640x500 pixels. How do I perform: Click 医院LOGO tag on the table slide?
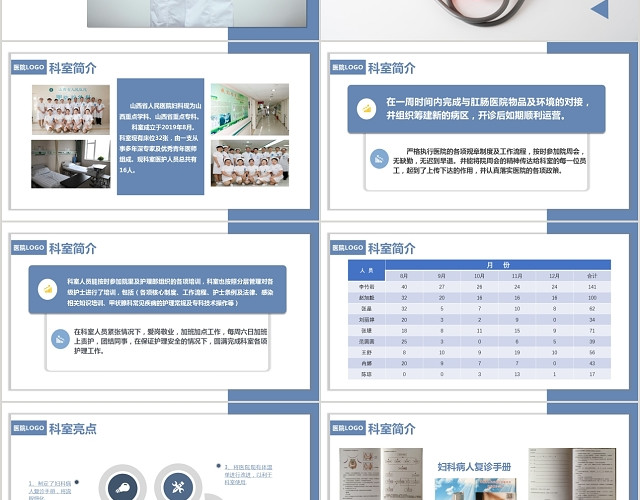coord(348,247)
